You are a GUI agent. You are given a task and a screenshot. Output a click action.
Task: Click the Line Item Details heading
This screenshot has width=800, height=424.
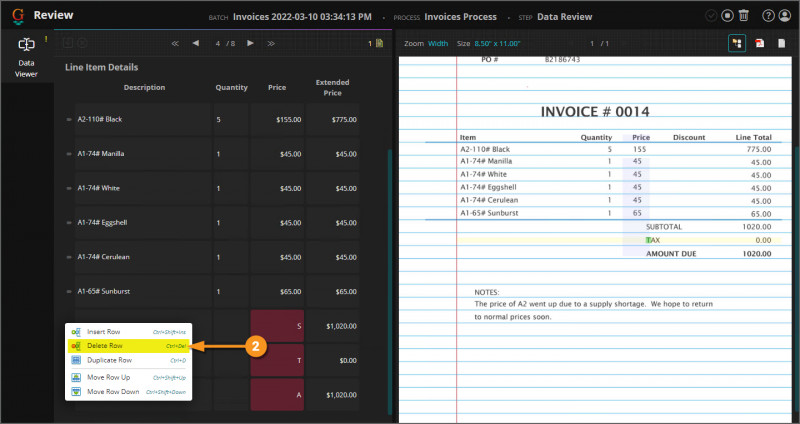click(x=102, y=67)
